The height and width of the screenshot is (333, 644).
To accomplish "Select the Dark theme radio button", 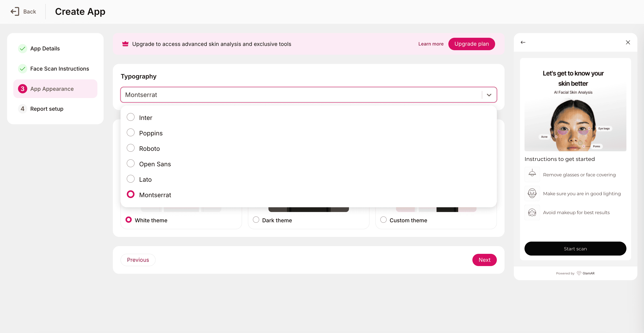I will pos(256,220).
